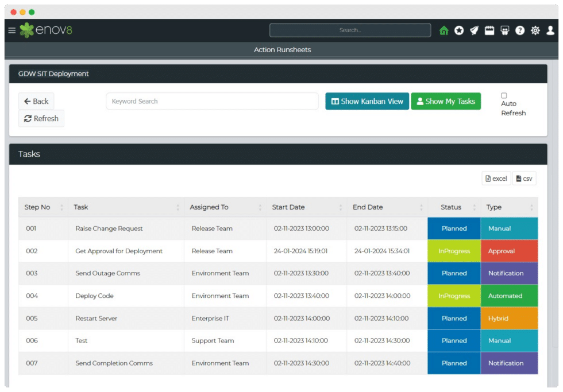Export the tasks to excel
The height and width of the screenshot is (392, 563).
point(495,178)
